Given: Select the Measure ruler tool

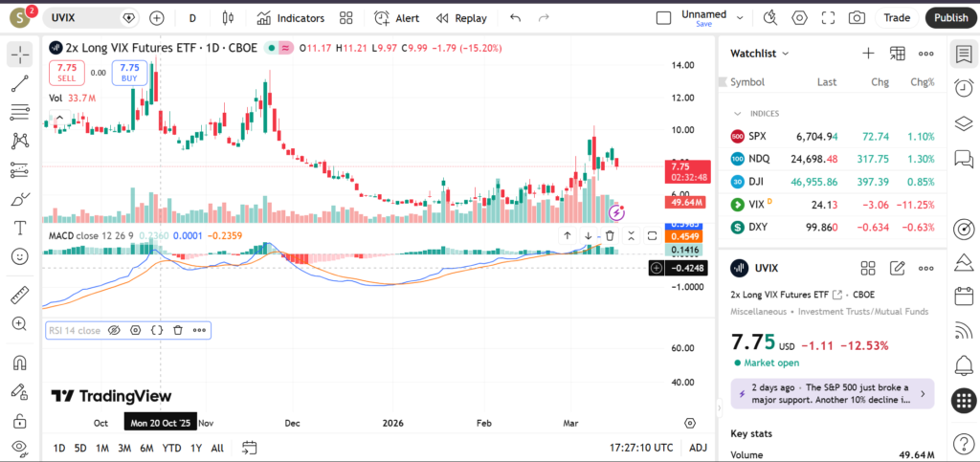Looking at the screenshot, I should click(x=19, y=296).
